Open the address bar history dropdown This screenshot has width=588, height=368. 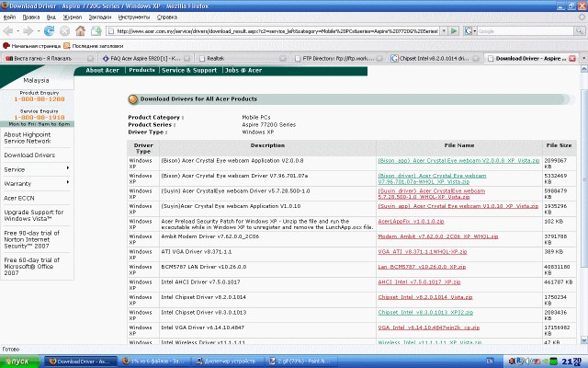[444, 31]
